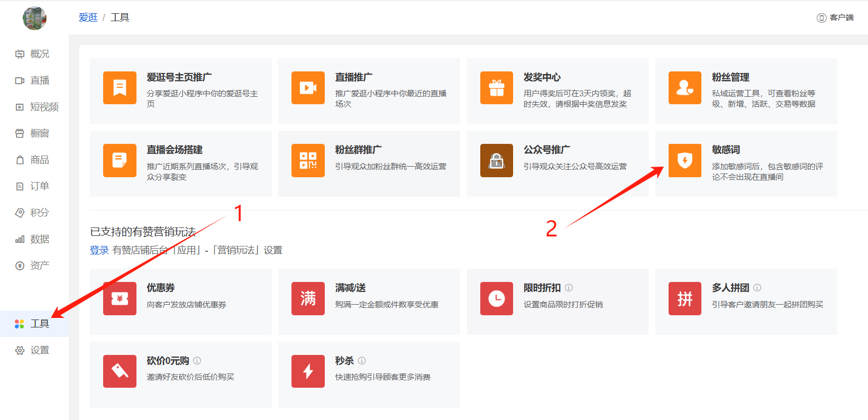Click the 砍价0元购 price tag icon
The width and height of the screenshot is (868, 420).
120,371
